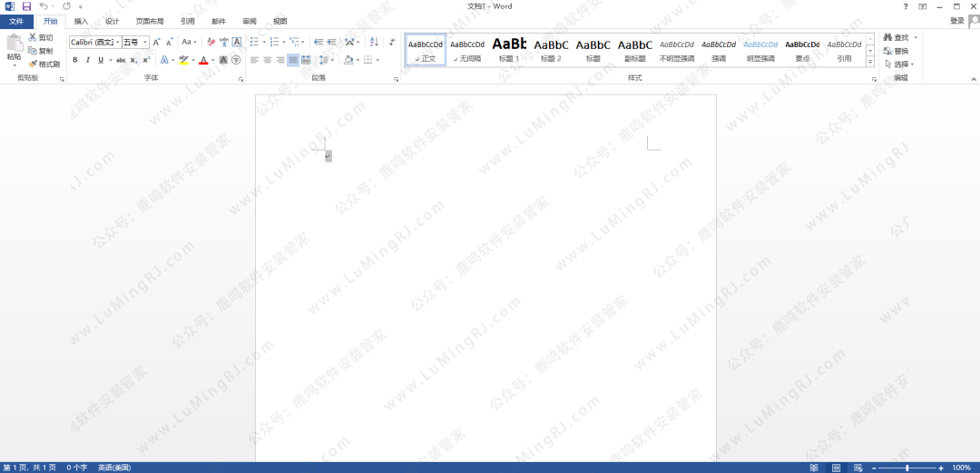Screen dimensions: 980x473
Task: Toggle Italic formatting
Action: (87, 60)
